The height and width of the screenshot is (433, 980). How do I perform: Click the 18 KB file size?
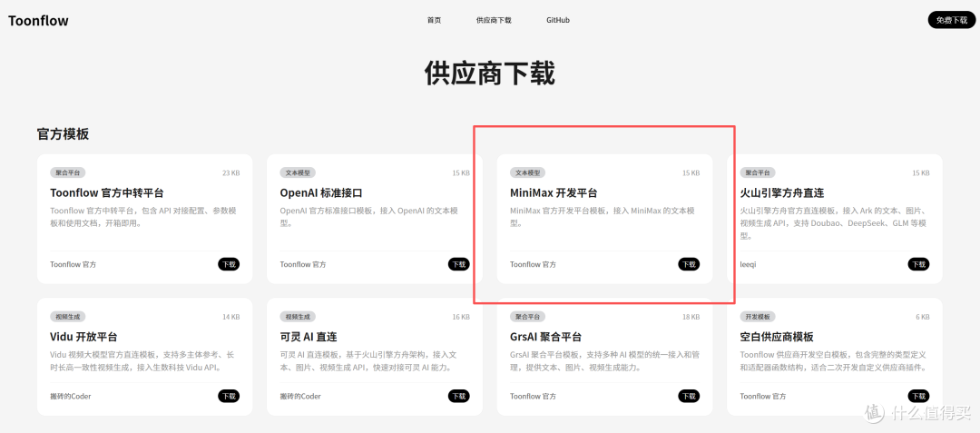tap(691, 317)
